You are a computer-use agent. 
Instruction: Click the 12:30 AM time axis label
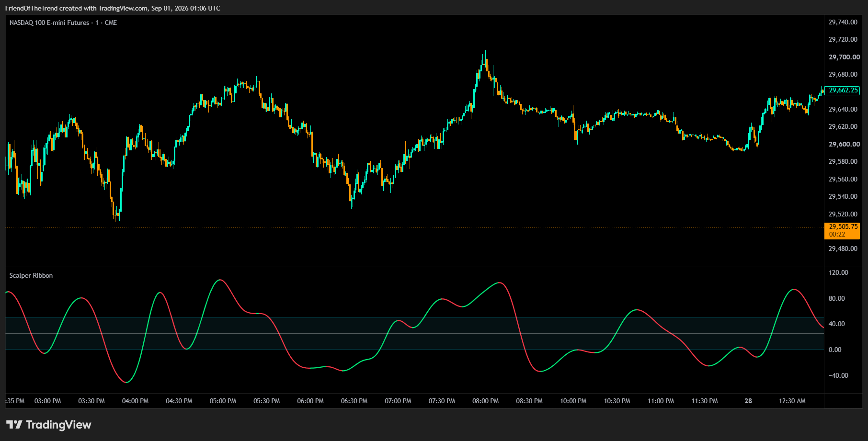click(x=792, y=401)
